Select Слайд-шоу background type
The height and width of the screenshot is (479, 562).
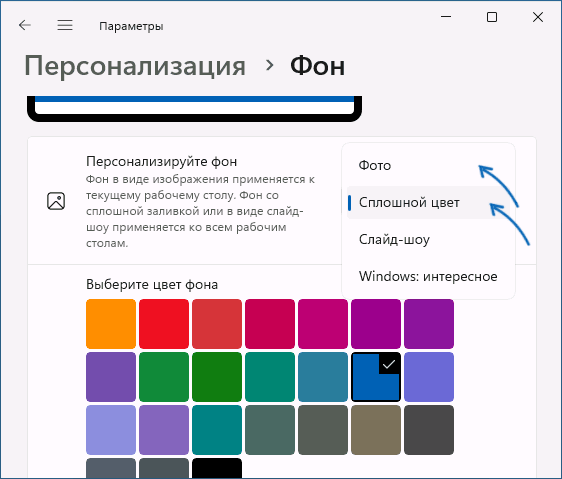pyautogui.click(x=428, y=240)
